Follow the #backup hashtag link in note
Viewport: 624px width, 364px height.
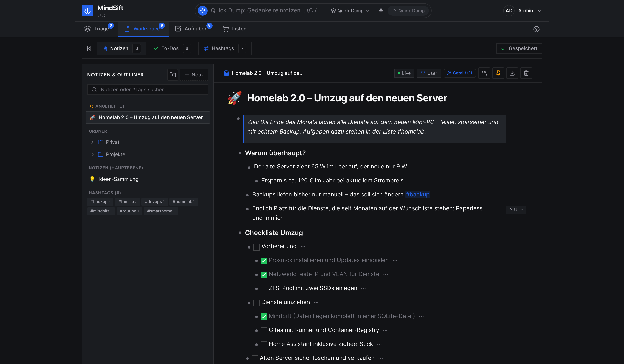417,195
